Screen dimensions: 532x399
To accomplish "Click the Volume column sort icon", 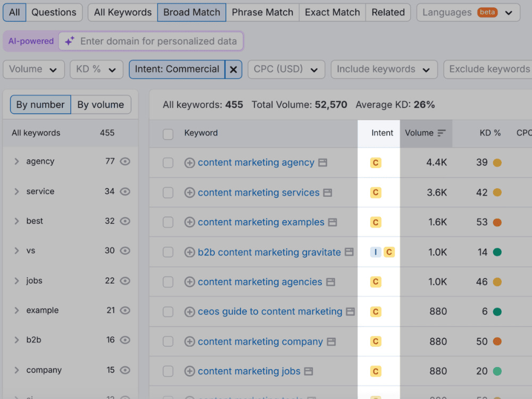I will 441,133.
